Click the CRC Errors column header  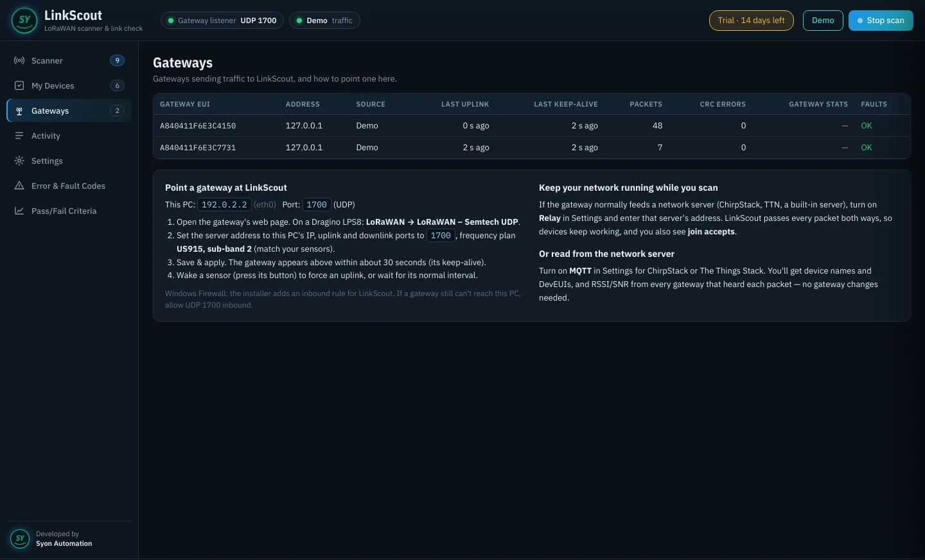click(x=723, y=104)
